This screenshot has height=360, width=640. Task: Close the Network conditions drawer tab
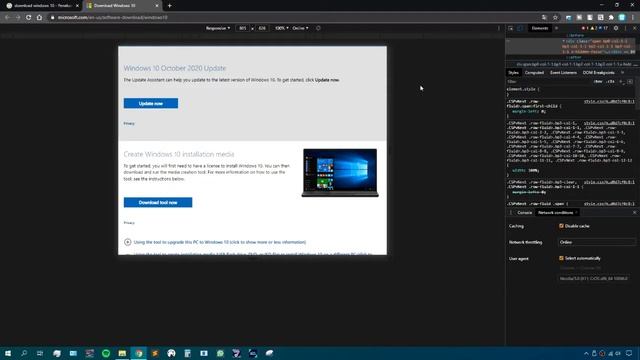pyautogui.click(x=576, y=213)
